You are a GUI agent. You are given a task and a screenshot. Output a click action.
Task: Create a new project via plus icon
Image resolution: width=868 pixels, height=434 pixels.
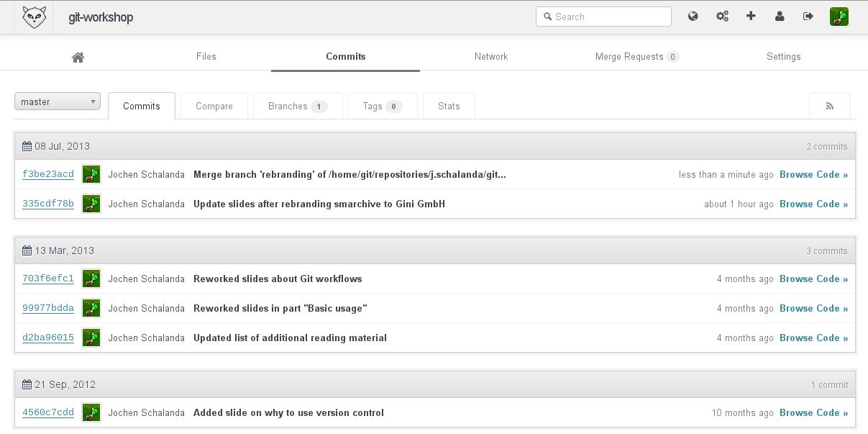pyautogui.click(x=750, y=16)
